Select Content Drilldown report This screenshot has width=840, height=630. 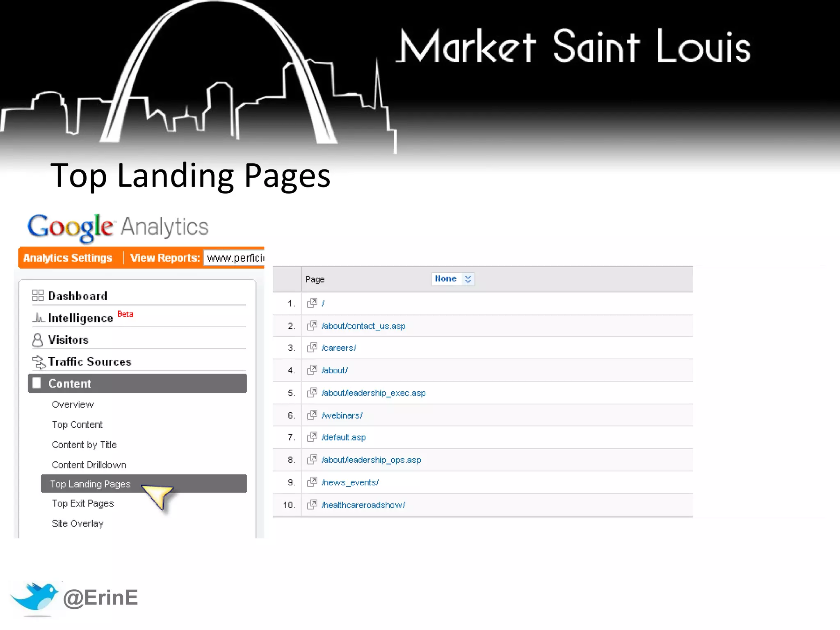(89, 465)
